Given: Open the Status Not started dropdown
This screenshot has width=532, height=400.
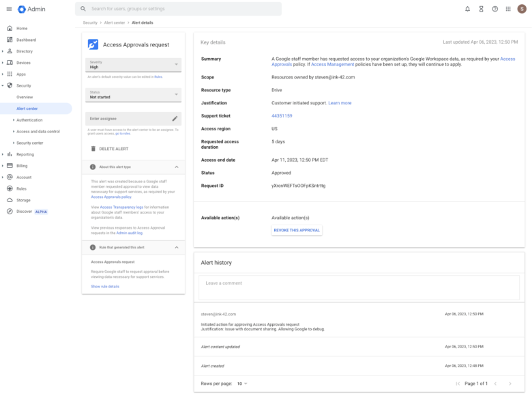Looking at the screenshot, I should [133, 95].
